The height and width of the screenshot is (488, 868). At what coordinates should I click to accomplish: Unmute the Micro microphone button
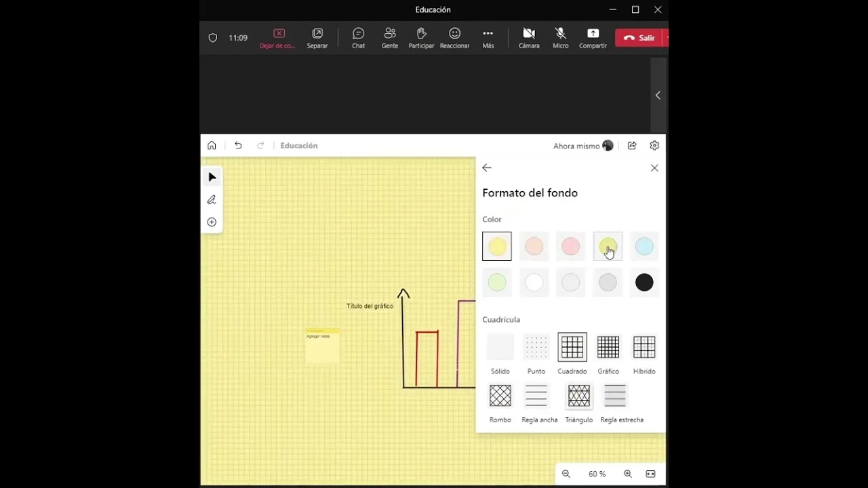coord(561,38)
